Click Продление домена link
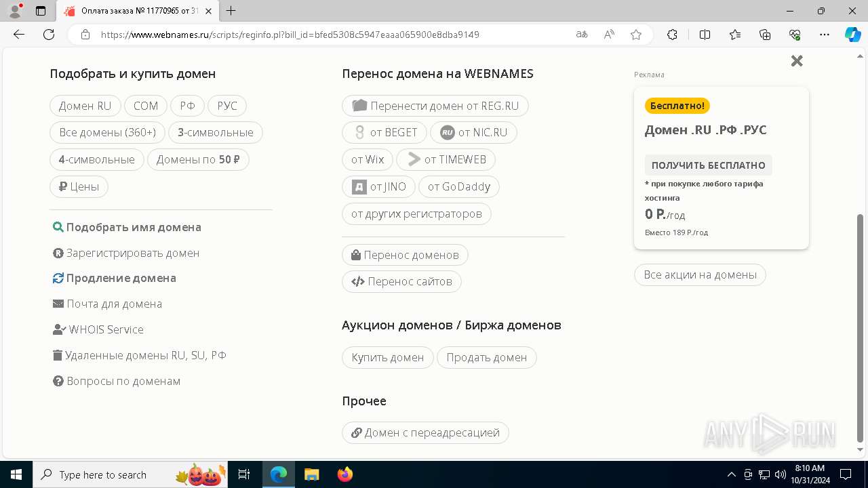This screenshot has width=868, height=488. point(115,278)
